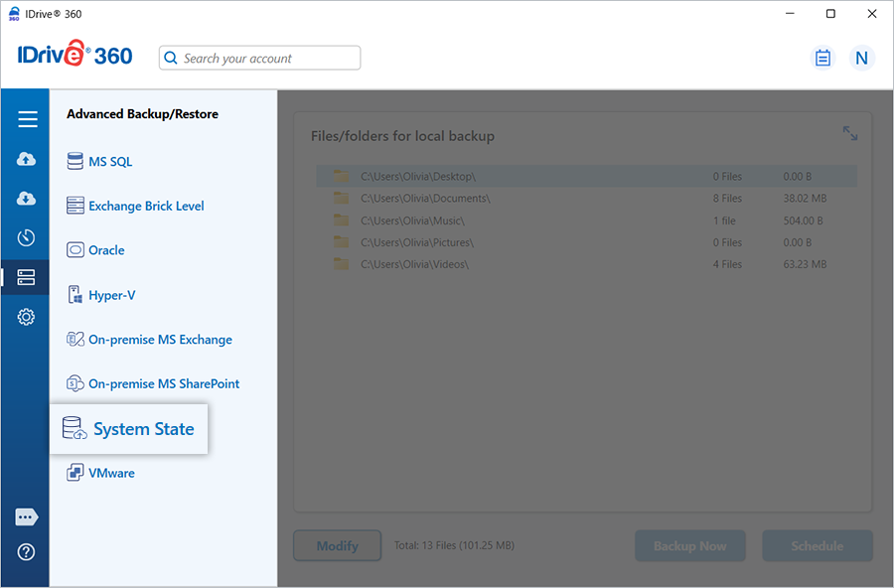Expand the files list panel

850,133
